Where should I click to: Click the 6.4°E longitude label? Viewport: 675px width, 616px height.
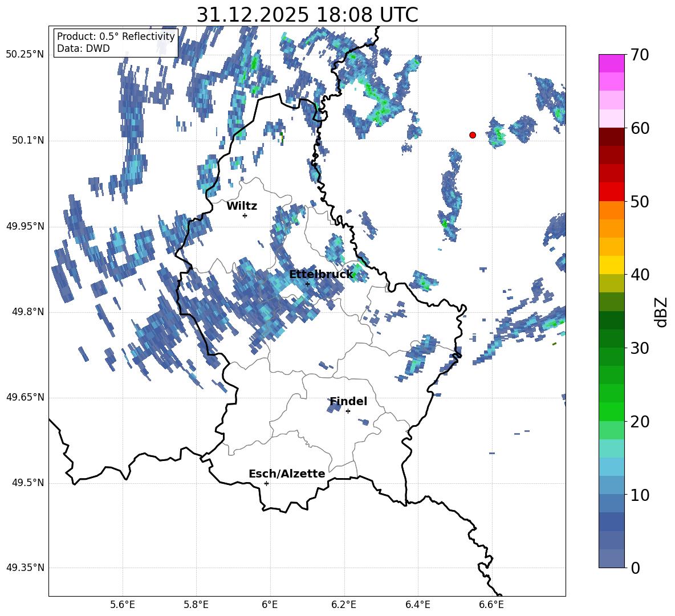tap(417, 605)
